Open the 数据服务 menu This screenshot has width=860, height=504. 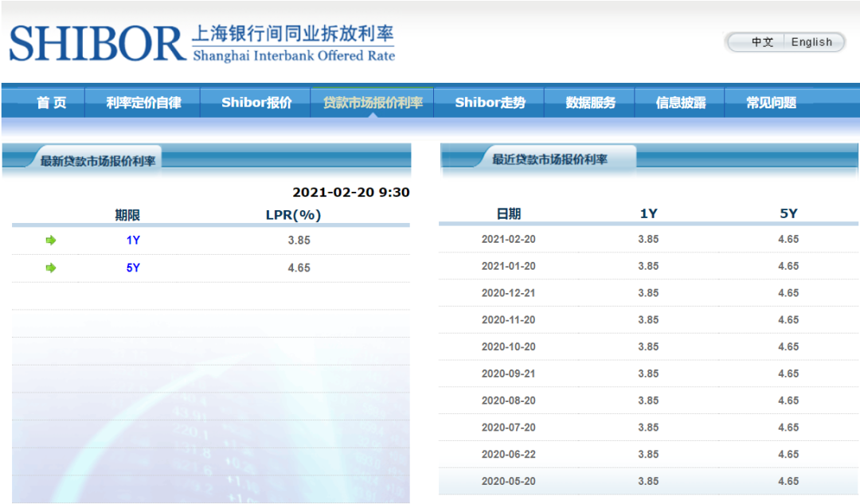tap(590, 103)
